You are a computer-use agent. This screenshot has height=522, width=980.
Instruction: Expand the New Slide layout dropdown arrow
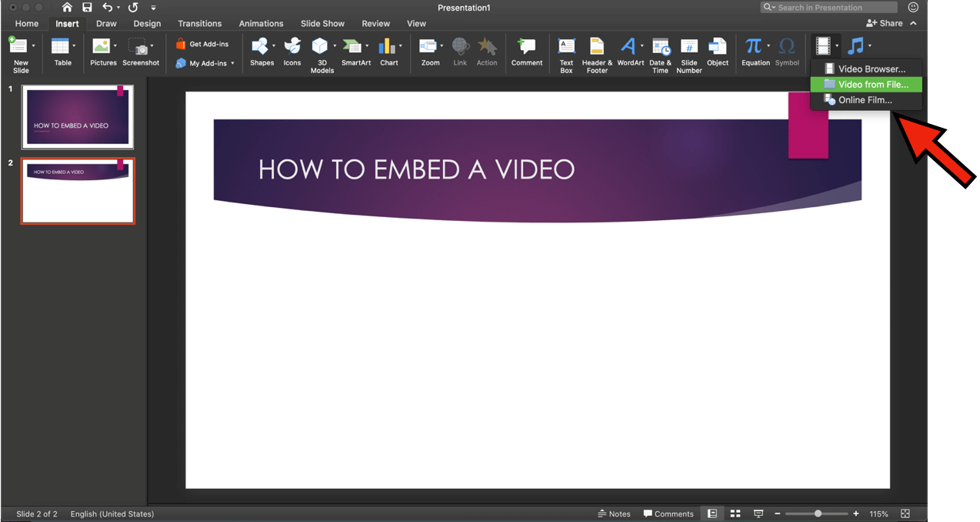(33, 46)
